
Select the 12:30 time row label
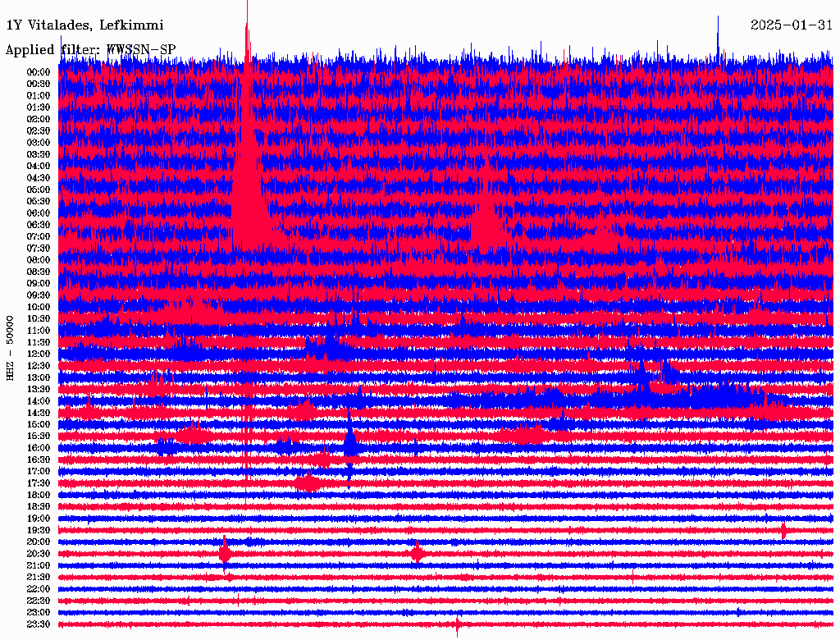point(39,366)
